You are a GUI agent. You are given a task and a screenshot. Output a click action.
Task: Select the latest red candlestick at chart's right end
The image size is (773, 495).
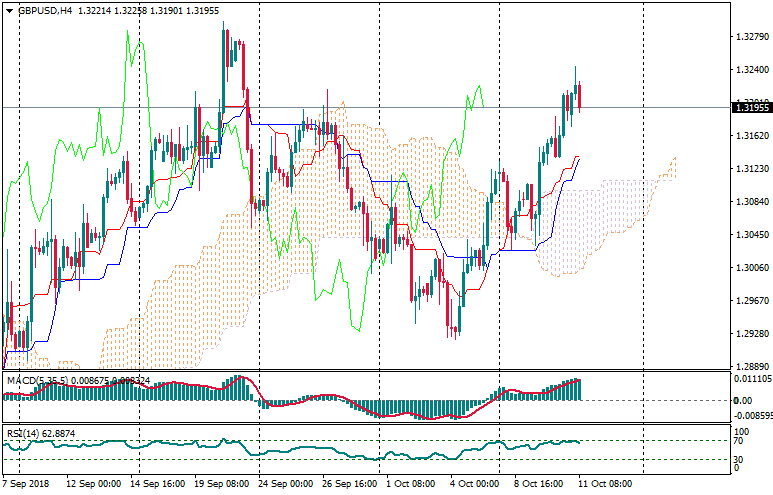pyautogui.click(x=579, y=96)
